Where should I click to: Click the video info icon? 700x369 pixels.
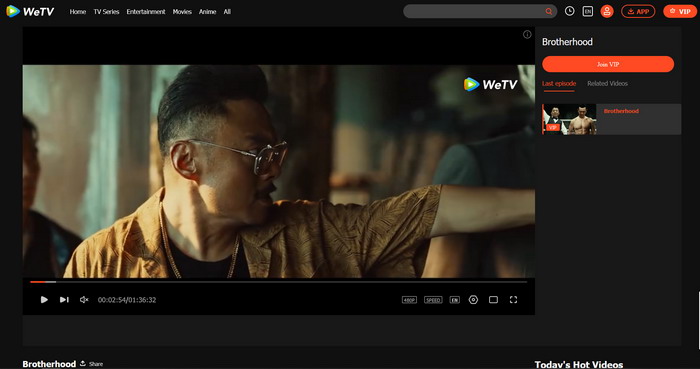pos(527,34)
